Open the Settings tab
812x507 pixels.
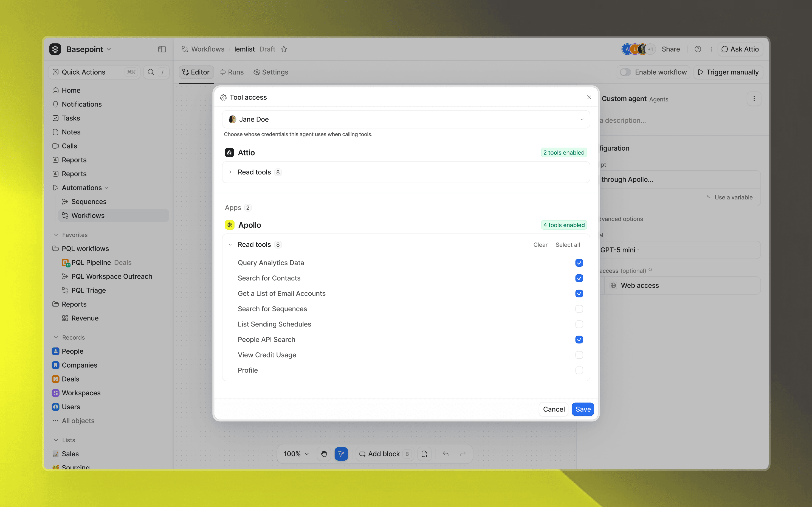click(271, 72)
